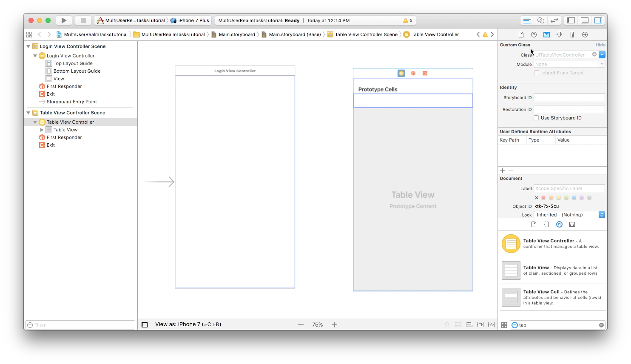The image size is (631, 364).
Task: Choose the blue label color
Action: pos(574,198)
